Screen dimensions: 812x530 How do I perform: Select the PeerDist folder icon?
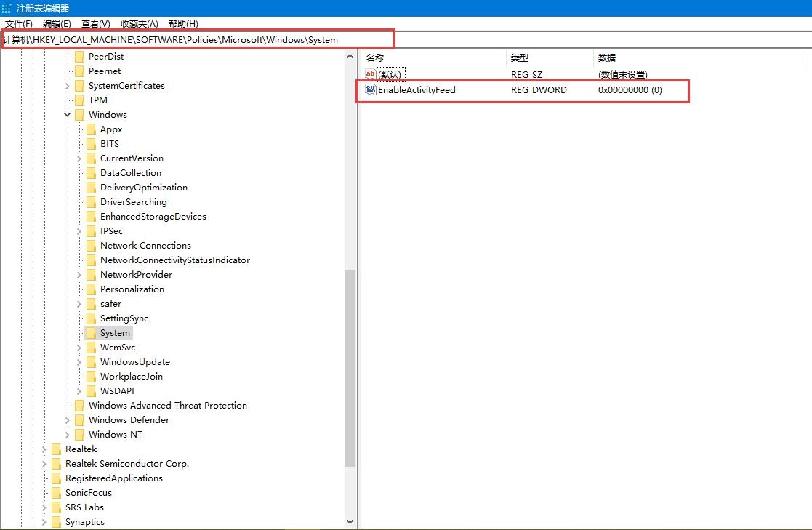(x=79, y=57)
